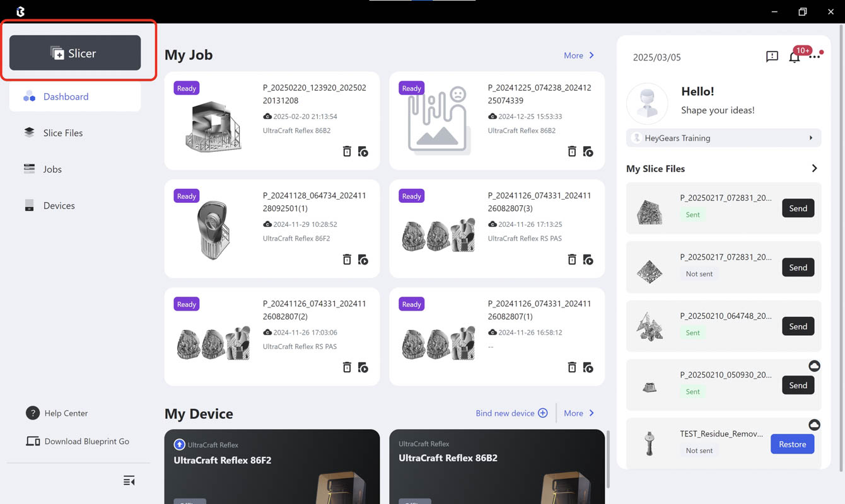Viewport: 845px width, 504px height.
Task: Restore the TEST_Residue_Remov file
Action: click(x=792, y=444)
